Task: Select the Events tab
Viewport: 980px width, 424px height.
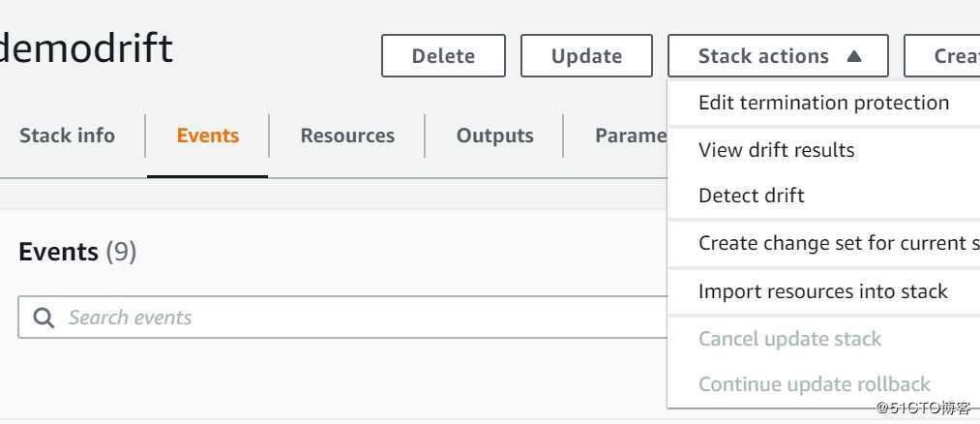Action: 207,136
